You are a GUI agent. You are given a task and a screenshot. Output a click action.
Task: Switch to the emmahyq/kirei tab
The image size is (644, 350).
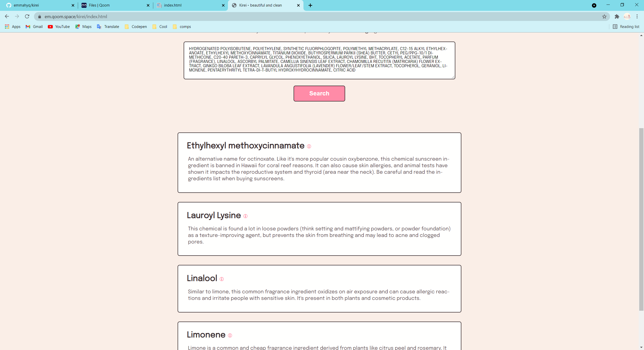click(38, 5)
